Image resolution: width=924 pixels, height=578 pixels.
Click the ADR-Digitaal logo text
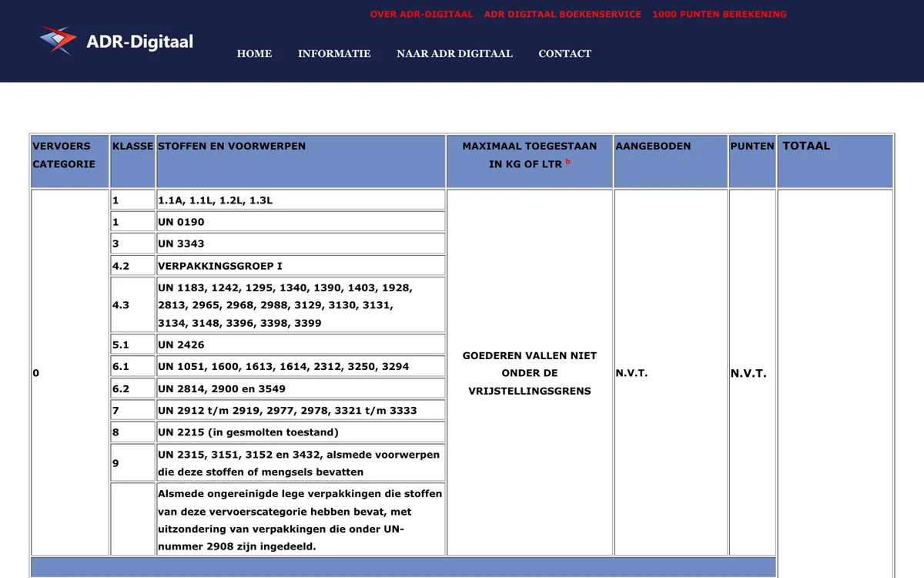tap(139, 41)
